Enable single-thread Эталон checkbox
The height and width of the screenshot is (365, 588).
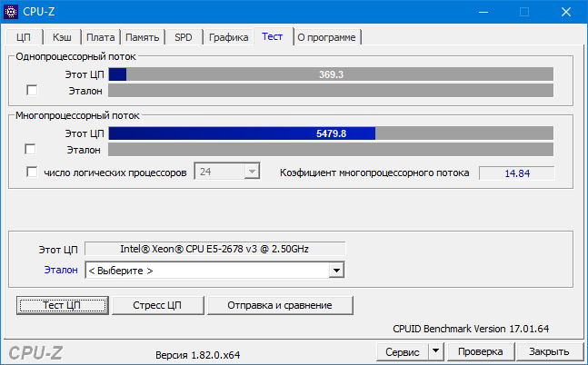[32, 90]
